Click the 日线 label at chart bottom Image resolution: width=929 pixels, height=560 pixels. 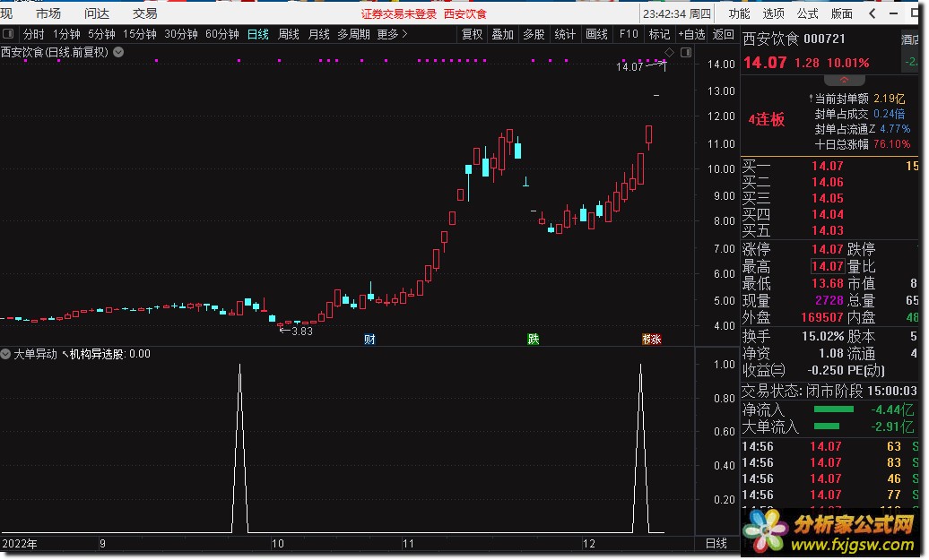pos(716,543)
